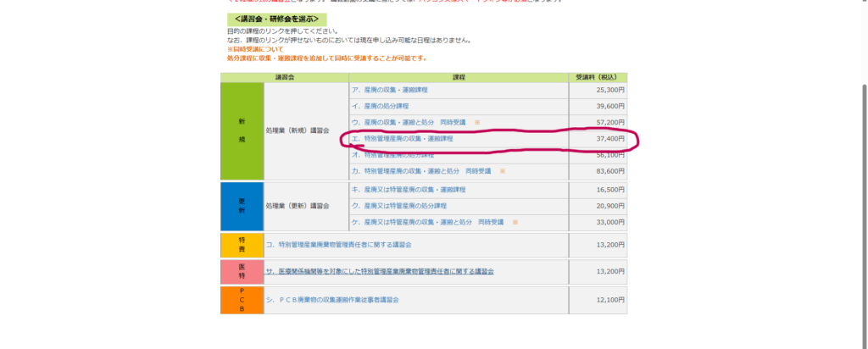
Task: Click the orange PCB category cell
Action: pyautogui.click(x=242, y=300)
